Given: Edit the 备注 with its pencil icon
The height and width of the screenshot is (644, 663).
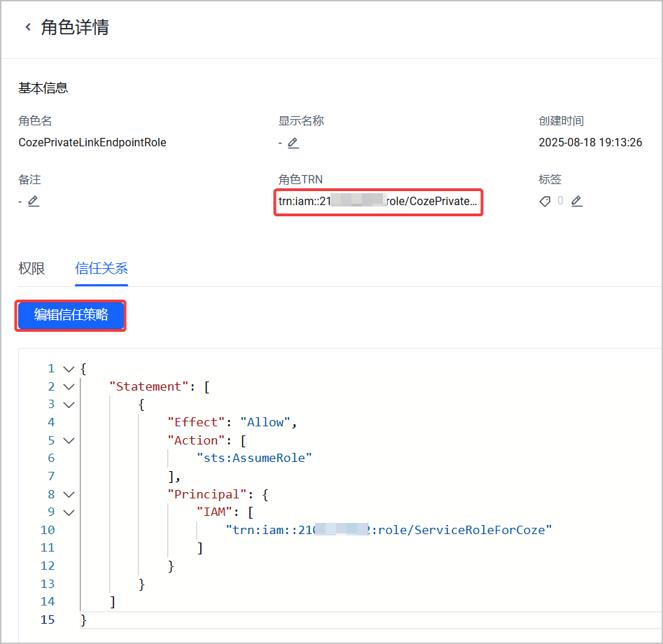Looking at the screenshot, I should point(34,202).
